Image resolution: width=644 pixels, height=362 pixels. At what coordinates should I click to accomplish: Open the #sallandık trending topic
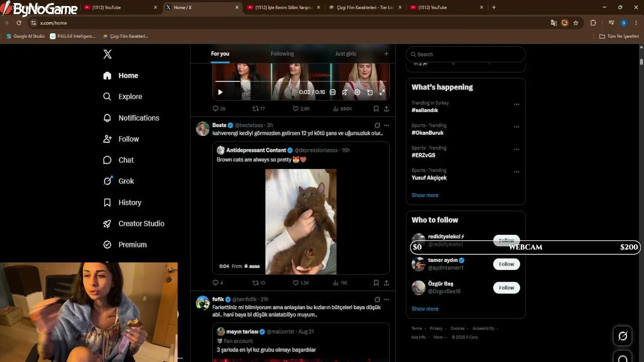(x=425, y=110)
